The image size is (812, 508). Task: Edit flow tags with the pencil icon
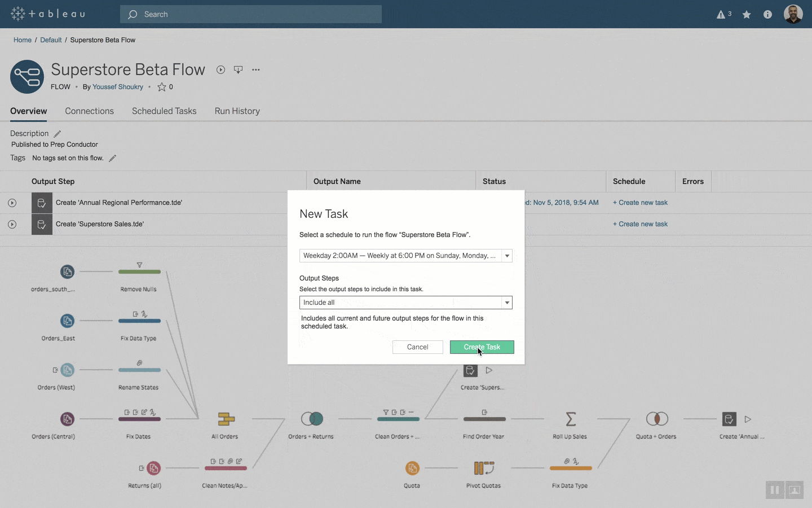pyautogui.click(x=112, y=159)
